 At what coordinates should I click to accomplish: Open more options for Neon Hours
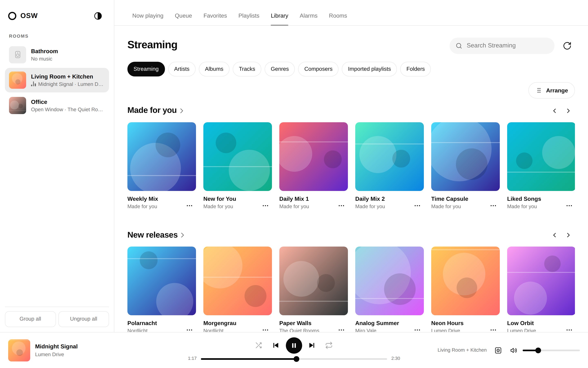click(x=493, y=330)
